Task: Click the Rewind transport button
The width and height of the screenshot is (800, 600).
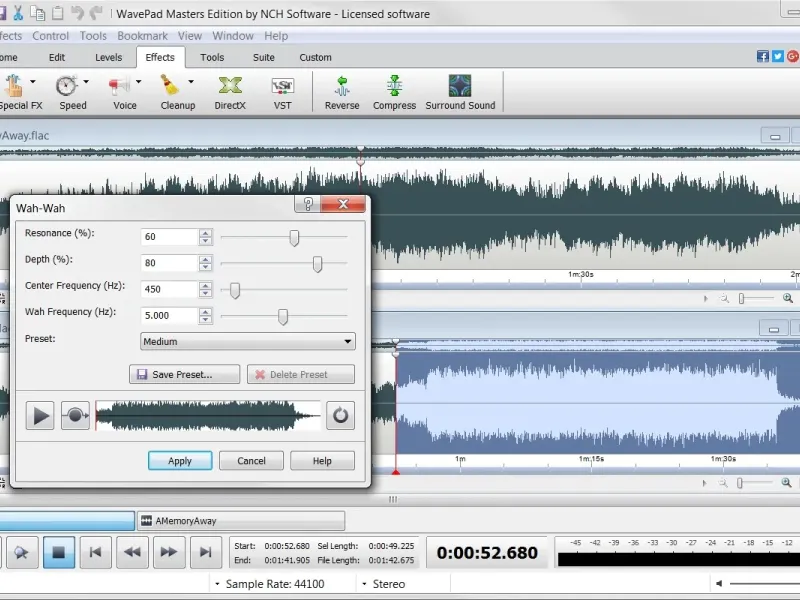Action: [132, 551]
